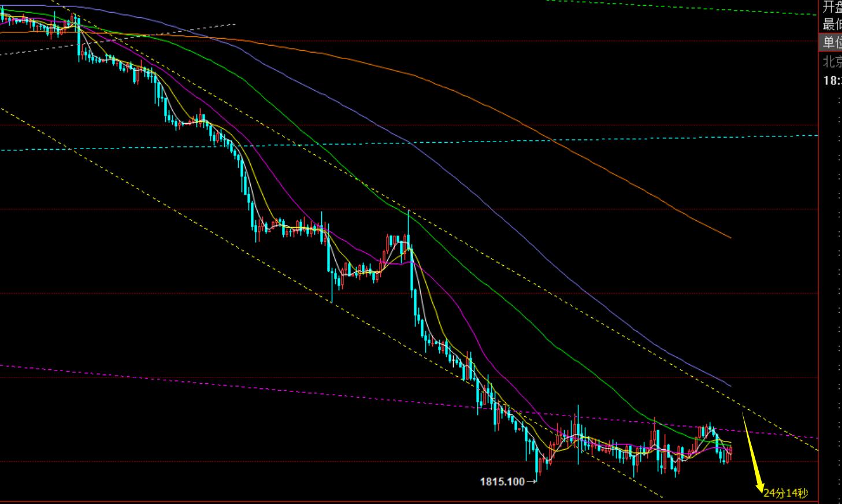Screen dimensions: 842x504
Task: Click the vertical red divider beside the info panel
Action: click(x=819, y=231)
